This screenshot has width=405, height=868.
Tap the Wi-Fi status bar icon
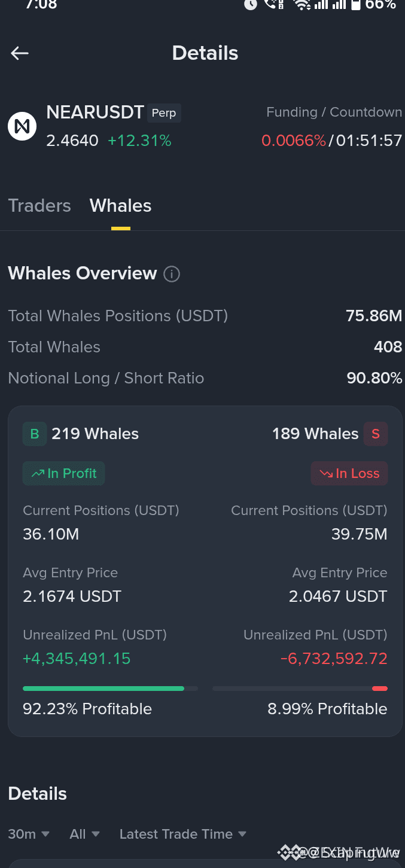click(302, 5)
